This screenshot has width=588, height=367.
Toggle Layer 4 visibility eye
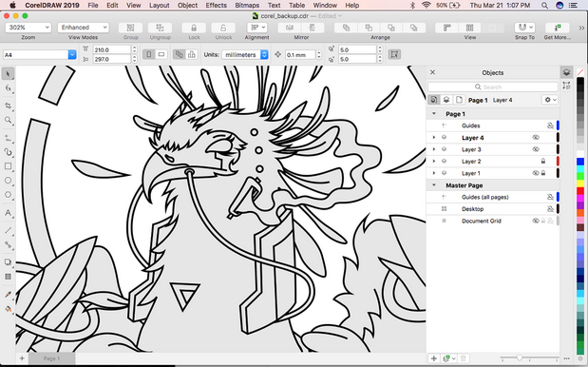(536, 138)
